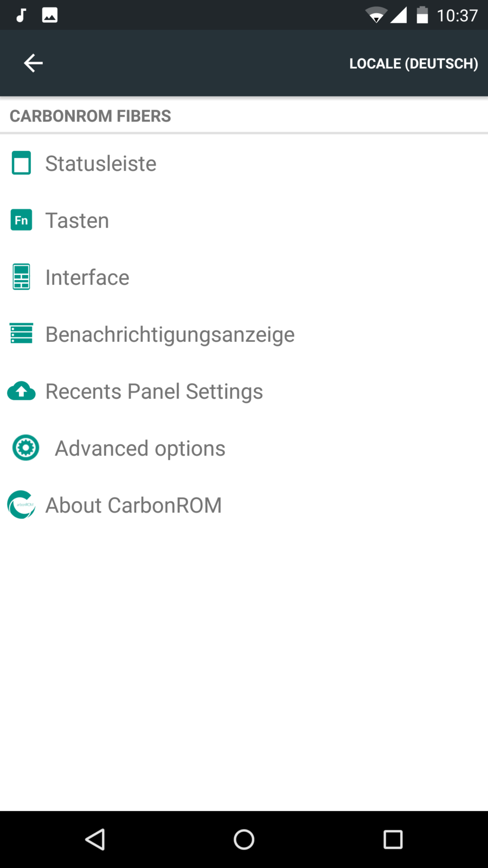
Task: Open About CarbonROM page
Action: 133,506
